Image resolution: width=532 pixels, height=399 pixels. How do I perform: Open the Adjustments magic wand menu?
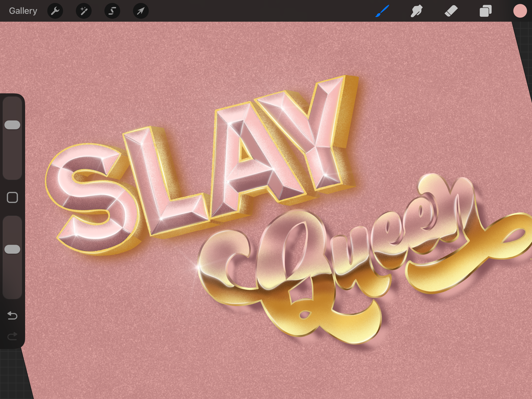click(84, 11)
